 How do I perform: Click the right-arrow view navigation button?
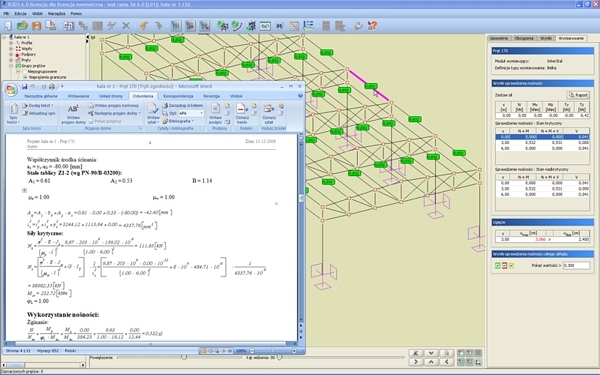pyautogui.click(x=416, y=362)
